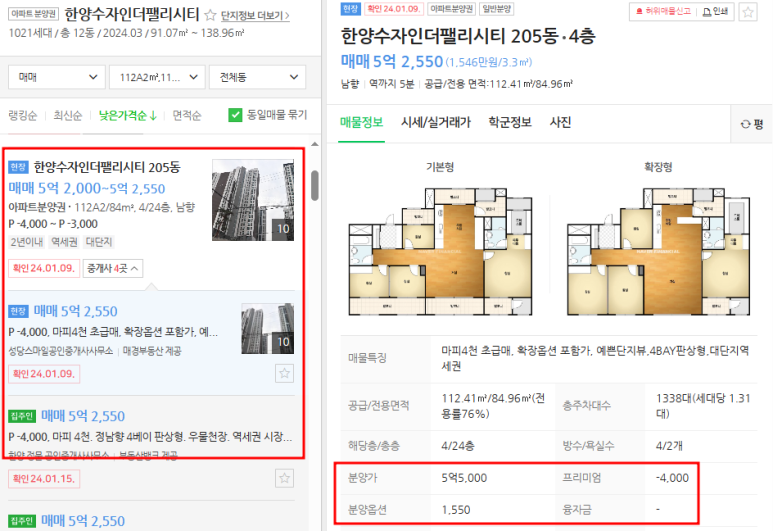The width and height of the screenshot is (773, 531).
Task: Open last visible 집주인 매매 5억 2,550 listing
Action: 83,521
